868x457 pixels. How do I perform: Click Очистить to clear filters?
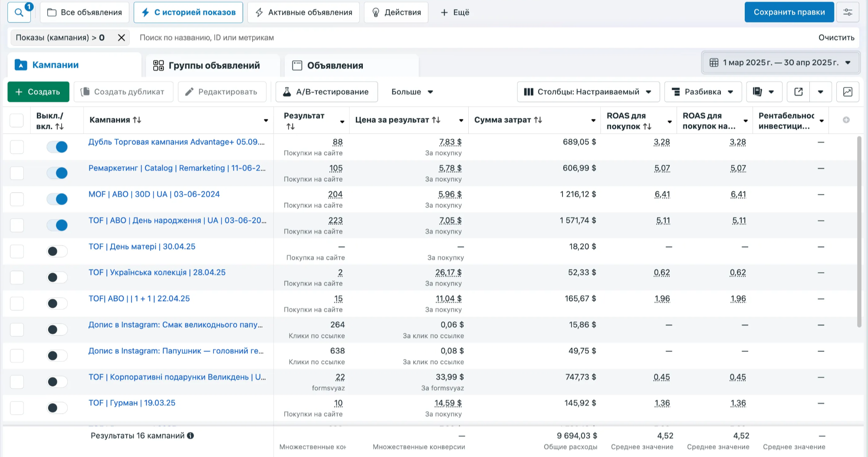coord(836,38)
